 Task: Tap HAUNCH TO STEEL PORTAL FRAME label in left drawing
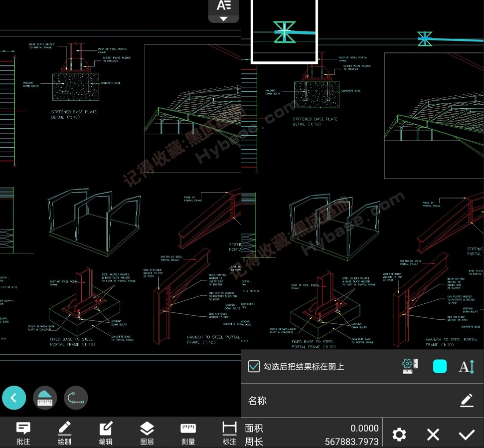213,340
